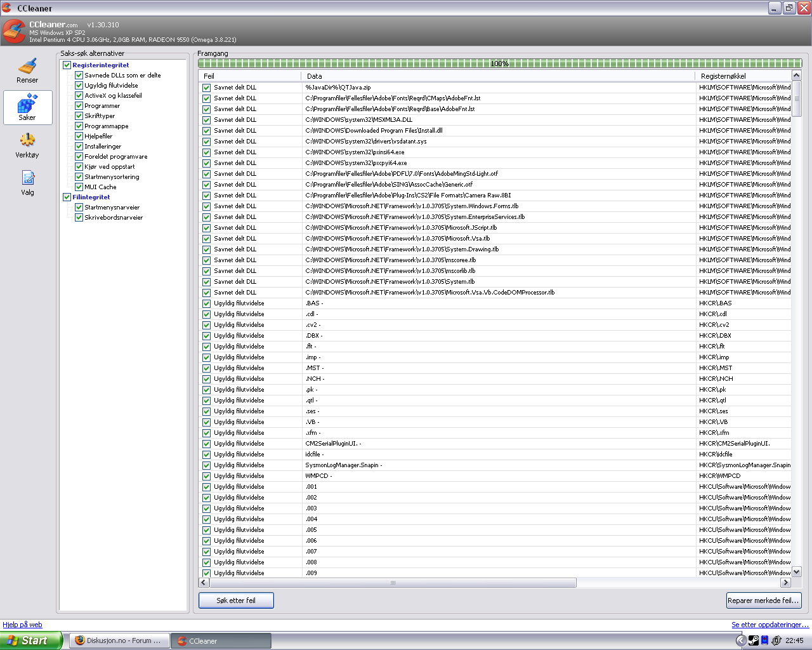Sort results by Data column header
Image resolution: width=812 pixels, height=650 pixels.
(498, 76)
